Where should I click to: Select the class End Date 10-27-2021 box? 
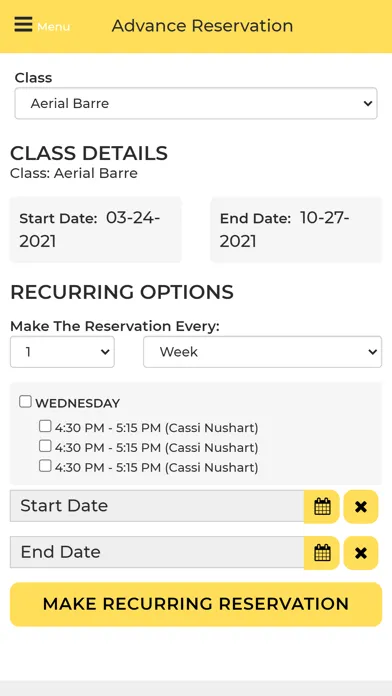point(296,229)
